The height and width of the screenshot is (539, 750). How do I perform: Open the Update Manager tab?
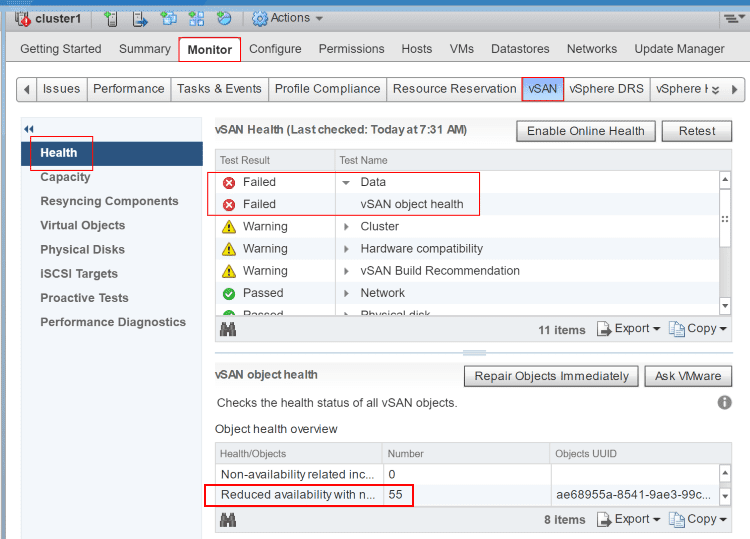coord(679,49)
